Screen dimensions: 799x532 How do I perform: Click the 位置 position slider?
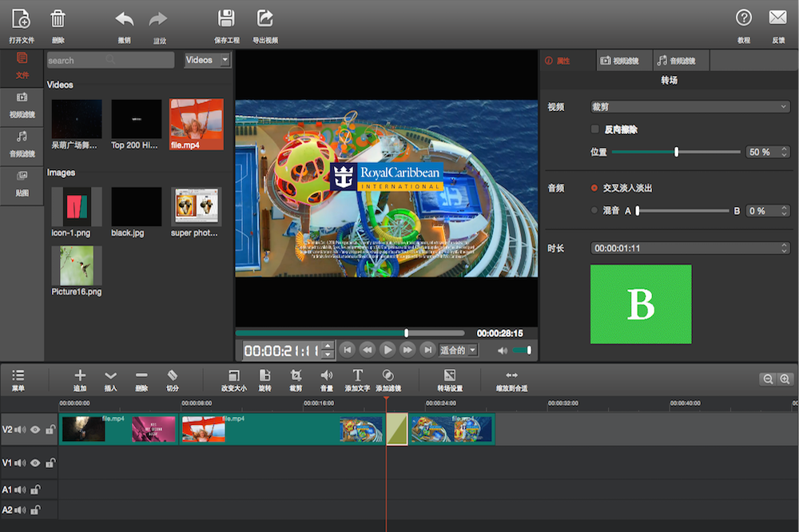676,152
